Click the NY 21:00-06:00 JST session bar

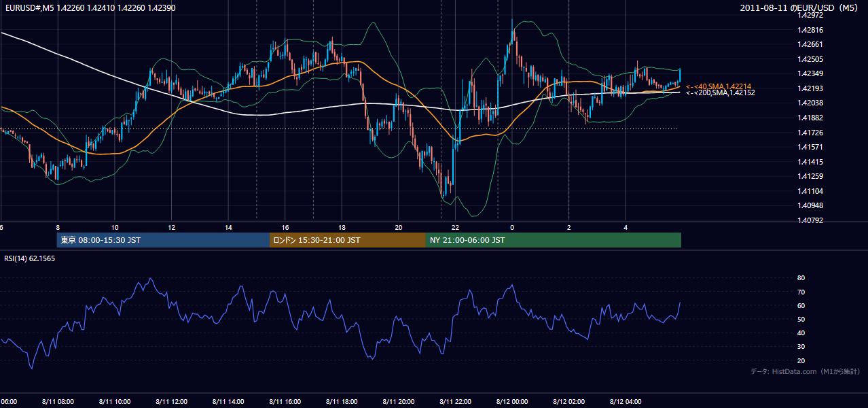pos(554,240)
